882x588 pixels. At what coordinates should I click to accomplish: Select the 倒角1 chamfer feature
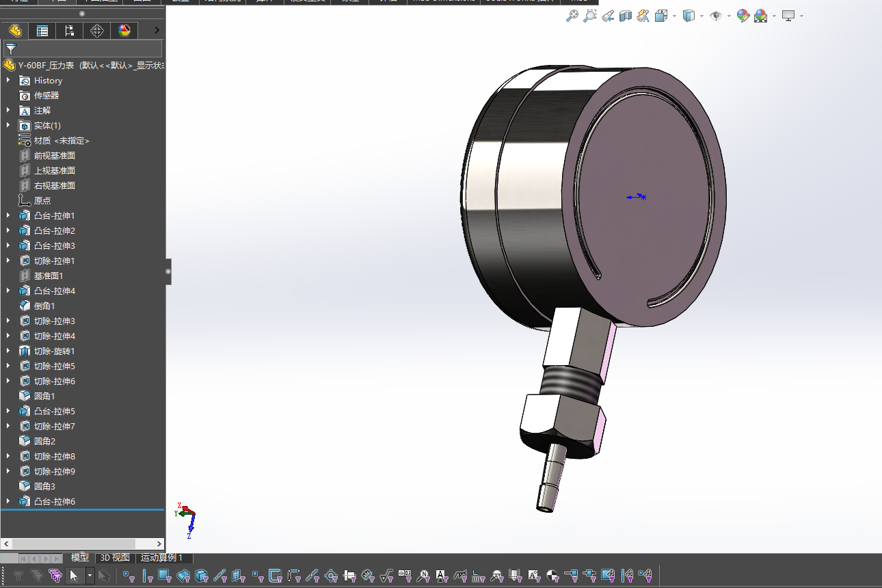coord(44,306)
